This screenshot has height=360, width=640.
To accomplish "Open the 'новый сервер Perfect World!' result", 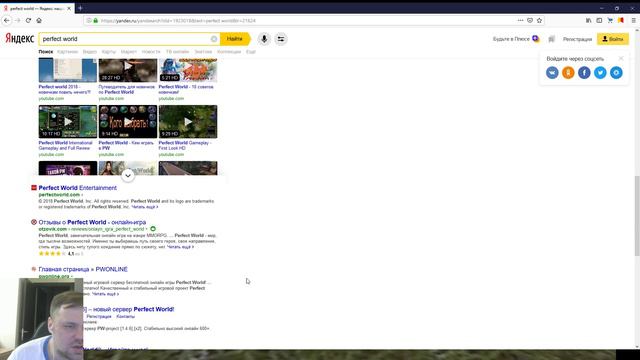I will (x=129, y=309).
